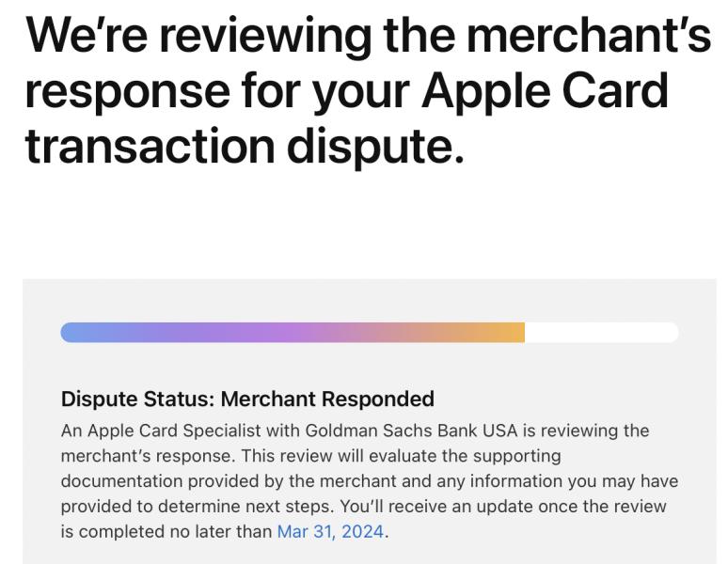Select the 'Dispute Status:' label
This screenshot has width=728, height=564.
137,399
